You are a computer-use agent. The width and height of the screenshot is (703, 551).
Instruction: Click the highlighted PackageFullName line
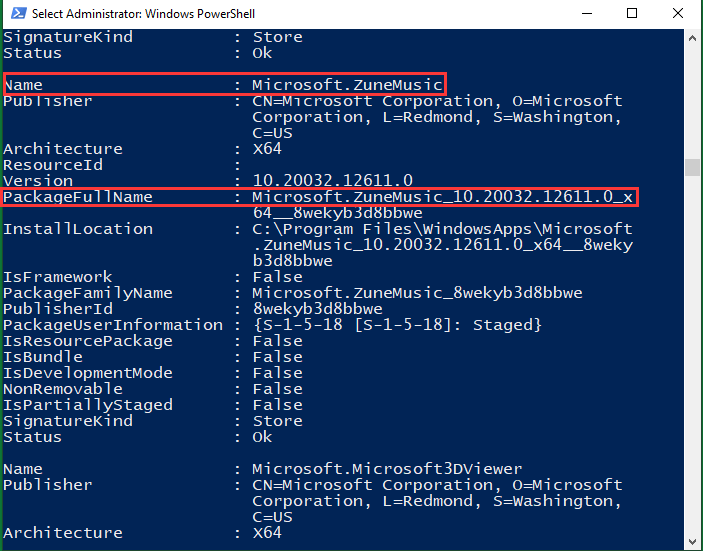(x=320, y=197)
